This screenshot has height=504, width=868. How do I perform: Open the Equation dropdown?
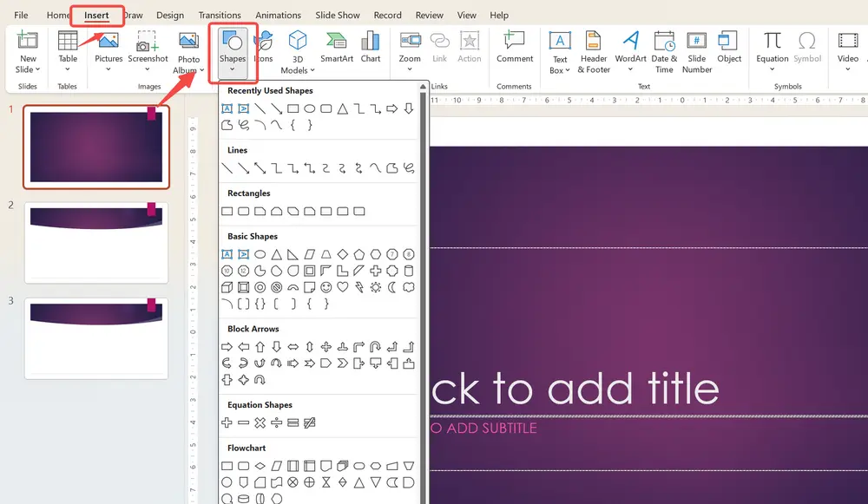(x=773, y=69)
